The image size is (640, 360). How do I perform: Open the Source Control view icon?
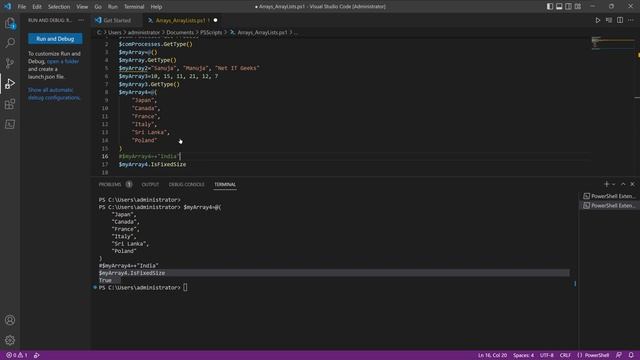coord(10,63)
